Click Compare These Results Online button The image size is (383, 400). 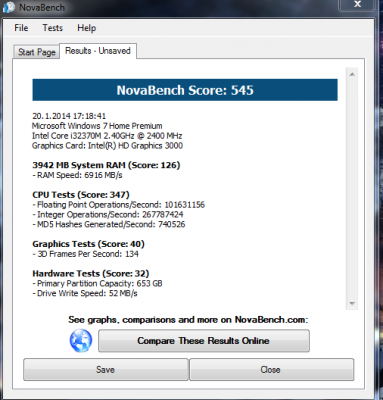tap(204, 341)
